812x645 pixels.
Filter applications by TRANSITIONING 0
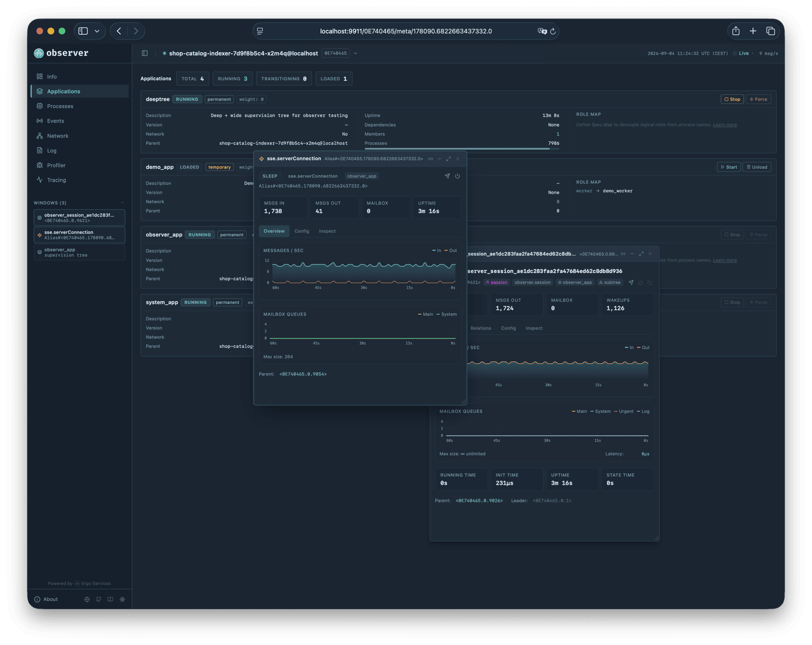284,79
